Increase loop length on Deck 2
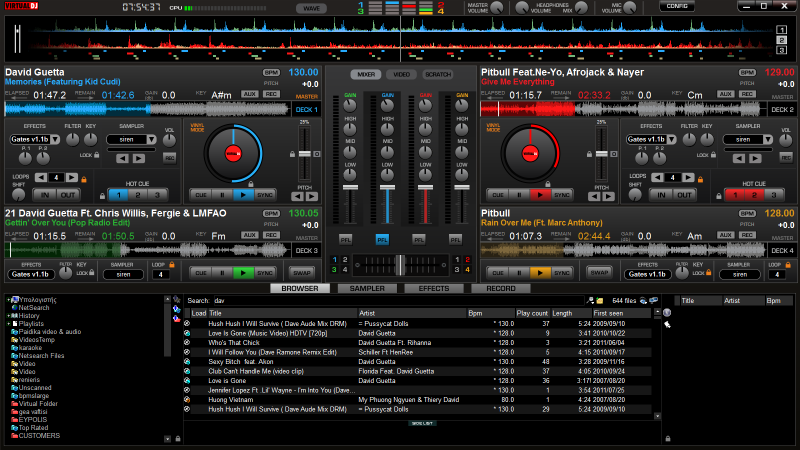The image size is (800, 450). tap(688, 178)
